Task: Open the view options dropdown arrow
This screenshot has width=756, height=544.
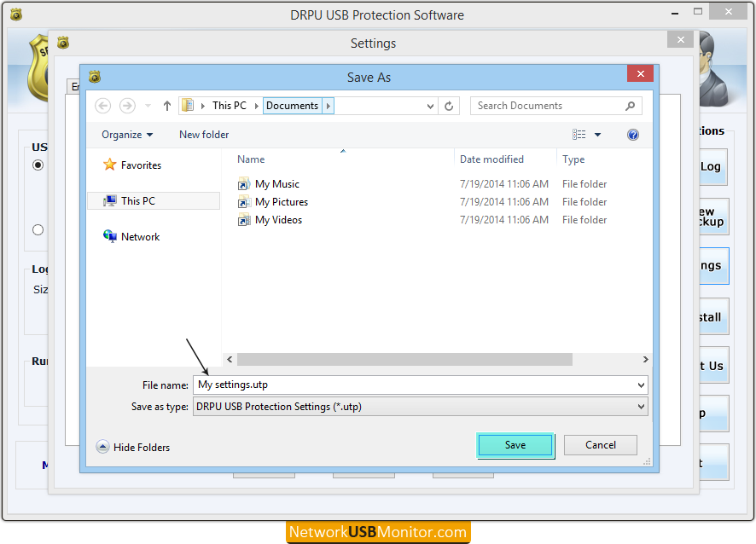Action: 598,135
